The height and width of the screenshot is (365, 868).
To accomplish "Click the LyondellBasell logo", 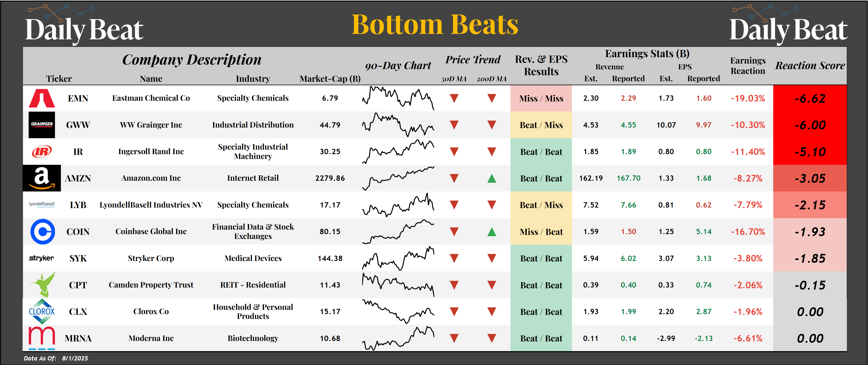I will [42, 204].
